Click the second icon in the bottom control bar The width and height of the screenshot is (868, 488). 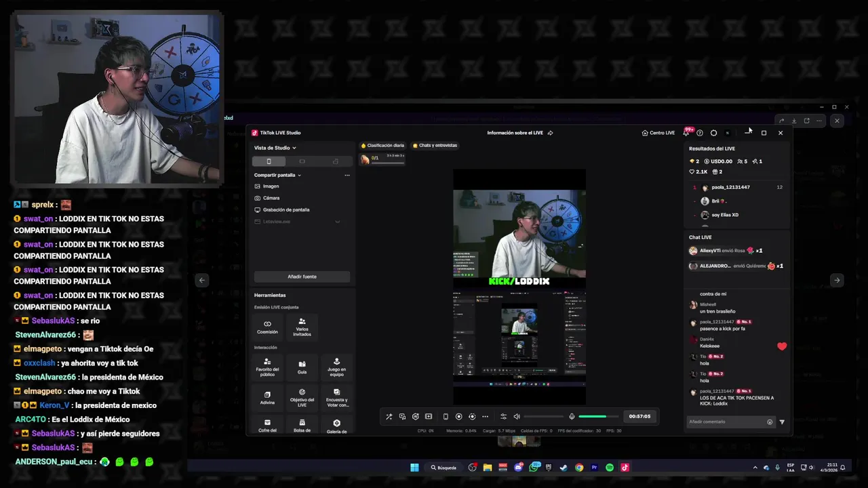(x=402, y=416)
